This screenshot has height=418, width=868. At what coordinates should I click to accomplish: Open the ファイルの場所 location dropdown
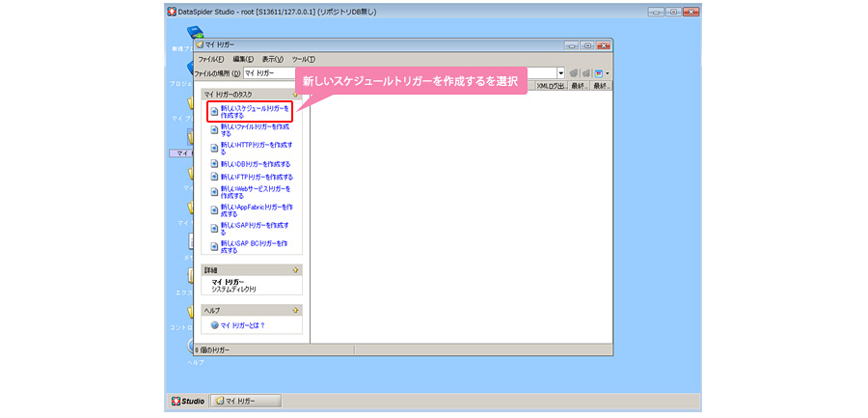tap(560, 72)
